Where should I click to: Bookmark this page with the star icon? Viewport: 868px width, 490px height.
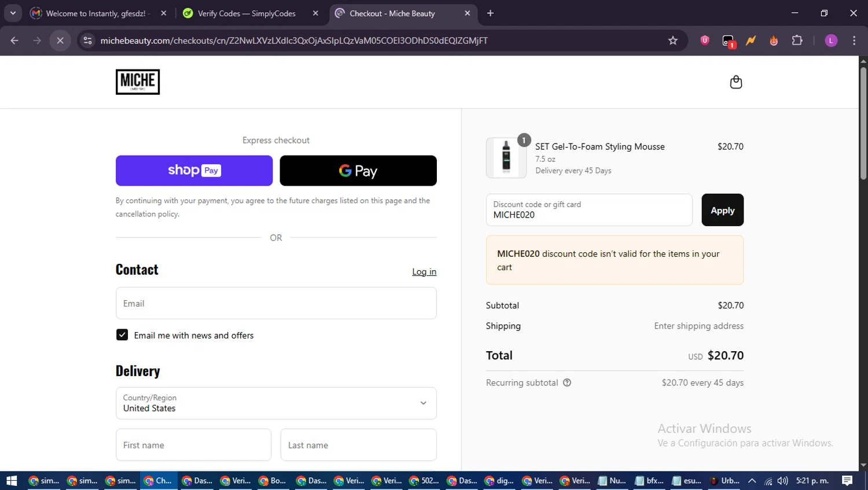point(672,40)
